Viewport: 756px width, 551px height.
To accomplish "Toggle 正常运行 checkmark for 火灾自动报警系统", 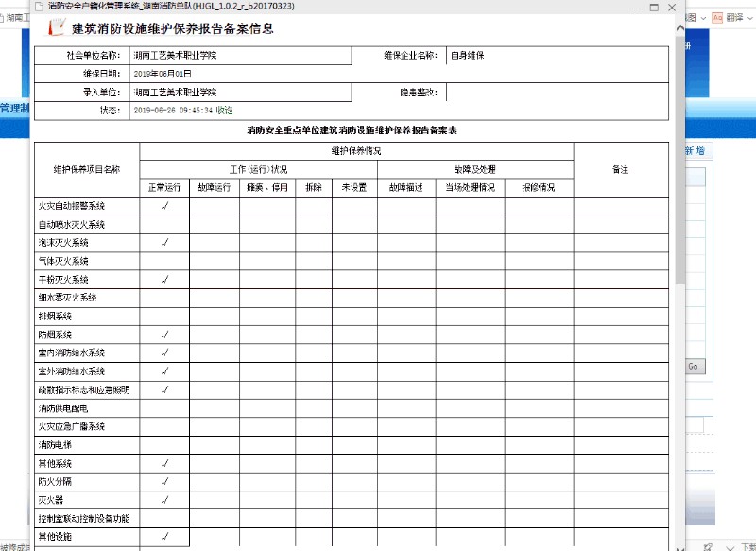I will coord(163,206).
